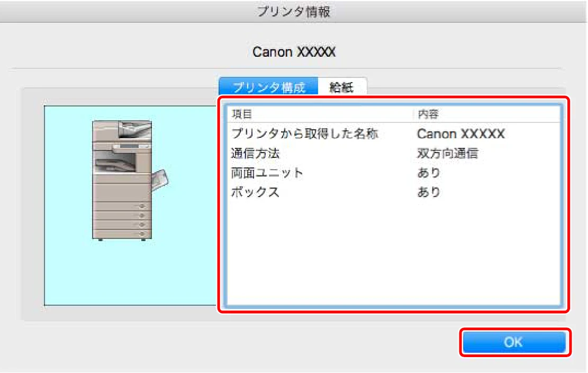Image resolution: width=588 pixels, height=373 pixels.
Task: Switch to the プリンタ構成 tab
Action: click(268, 87)
